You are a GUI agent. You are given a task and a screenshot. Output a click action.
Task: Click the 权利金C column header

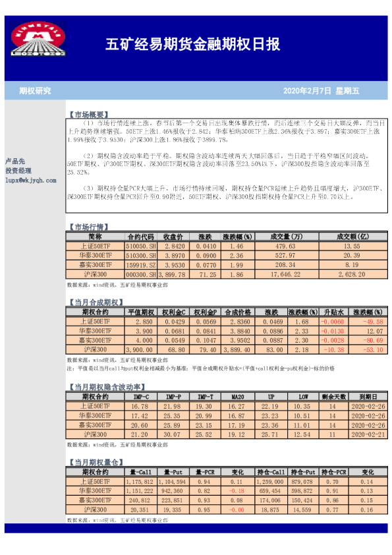173,312
